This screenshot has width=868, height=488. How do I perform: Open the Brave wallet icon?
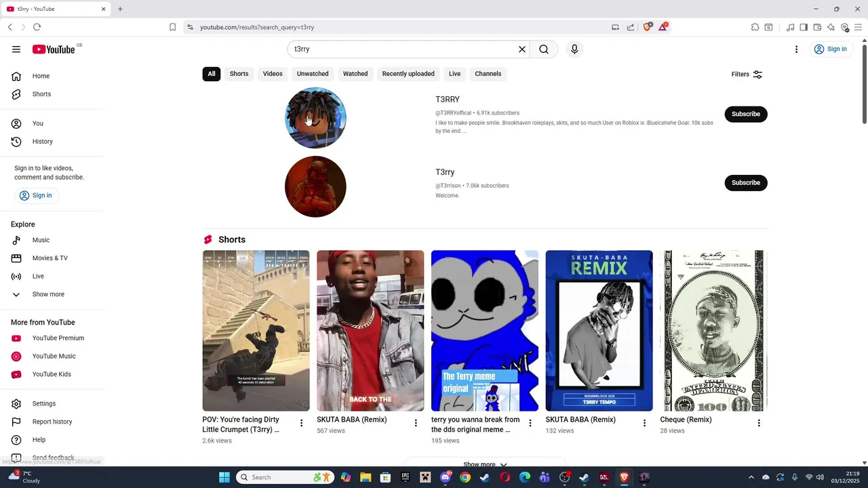[817, 27]
